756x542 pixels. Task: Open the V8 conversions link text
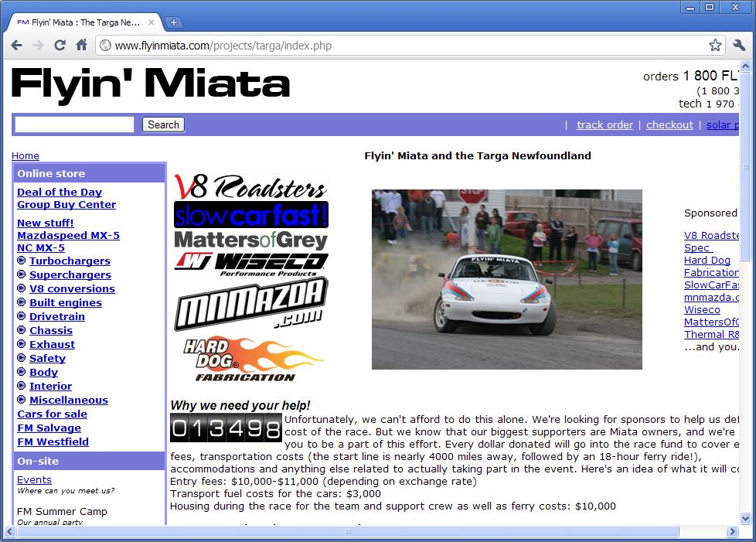pyautogui.click(x=73, y=289)
